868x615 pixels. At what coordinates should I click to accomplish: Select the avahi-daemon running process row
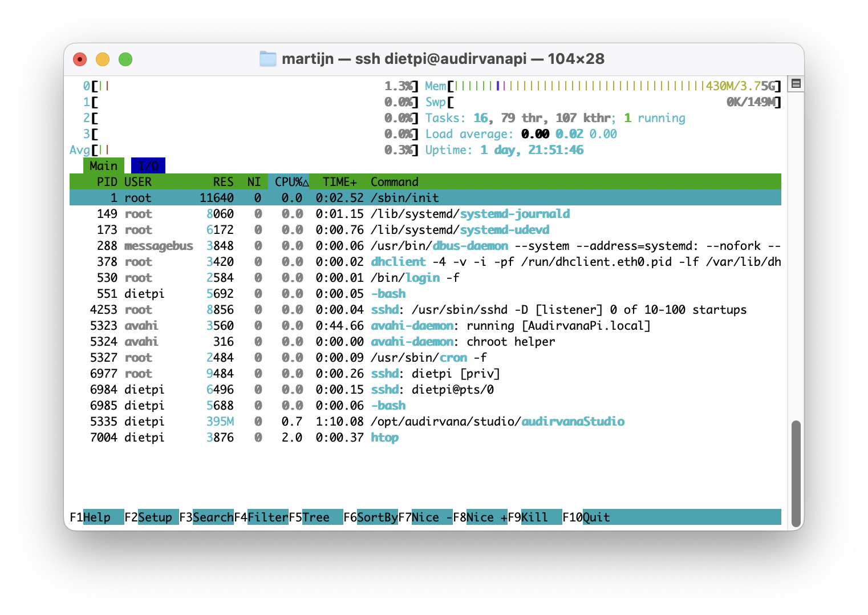pyautogui.click(x=425, y=325)
